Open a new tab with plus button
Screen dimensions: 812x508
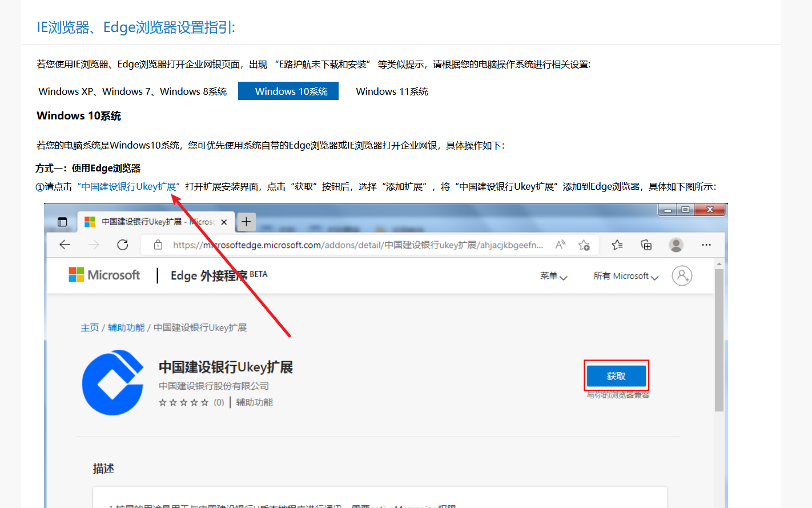(246, 222)
